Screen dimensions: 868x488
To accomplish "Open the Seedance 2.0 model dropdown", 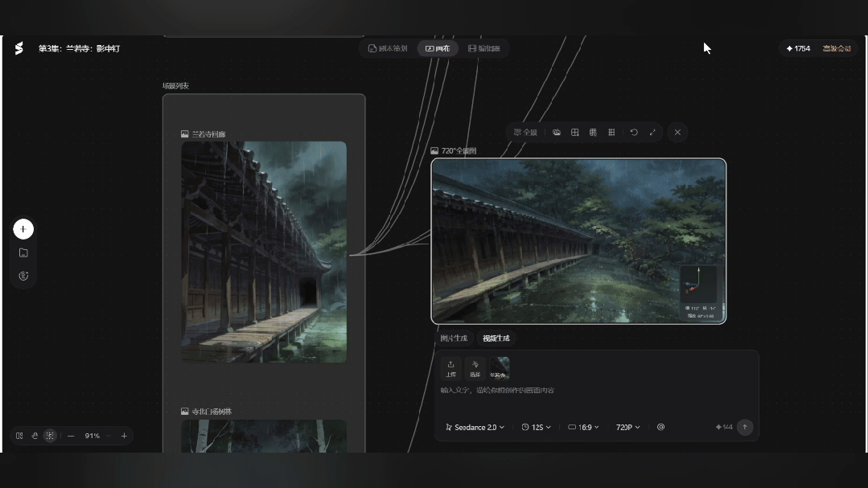I will 475,427.
